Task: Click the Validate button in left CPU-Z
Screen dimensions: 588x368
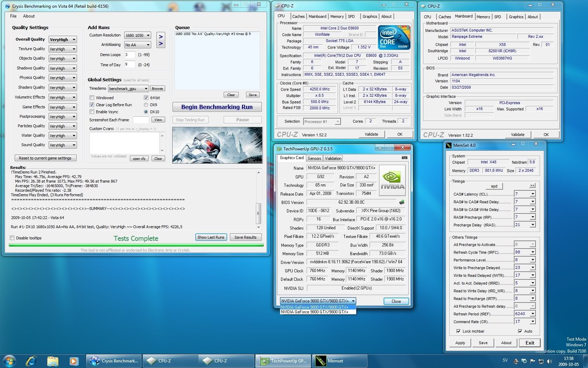Action: coord(371,134)
